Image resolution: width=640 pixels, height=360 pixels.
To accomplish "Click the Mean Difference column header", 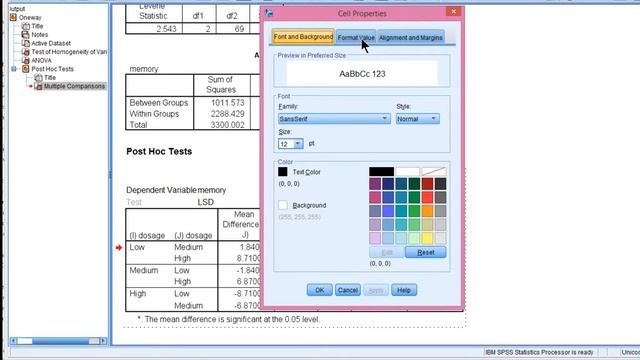I will point(240,224).
